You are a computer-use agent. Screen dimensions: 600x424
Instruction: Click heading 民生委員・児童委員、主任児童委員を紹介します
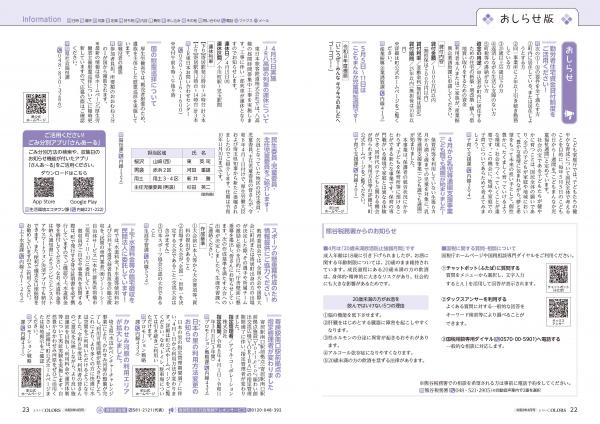pyautogui.click(x=271, y=171)
